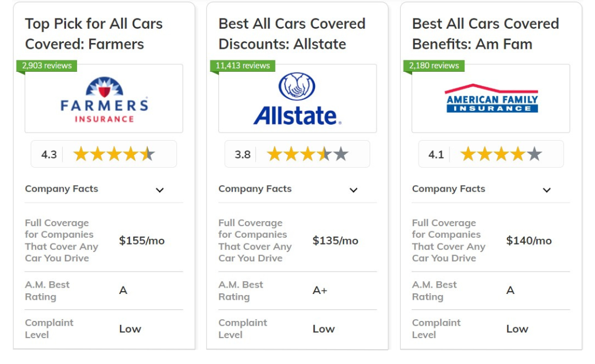Image resolution: width=595 pixels, height=364 pixels.
Task: Expand Company Facts chevron under Farmers
Action: (160, 190)
